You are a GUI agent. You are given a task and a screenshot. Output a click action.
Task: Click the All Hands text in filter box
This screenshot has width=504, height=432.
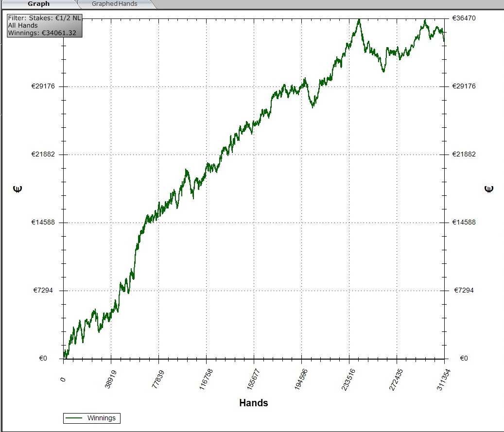23,25
